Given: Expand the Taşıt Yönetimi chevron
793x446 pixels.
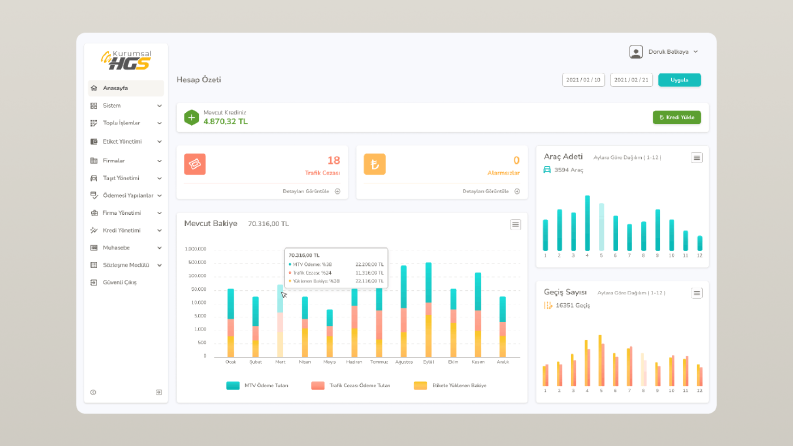Looking at the screenshot, I should click(159, 178).
